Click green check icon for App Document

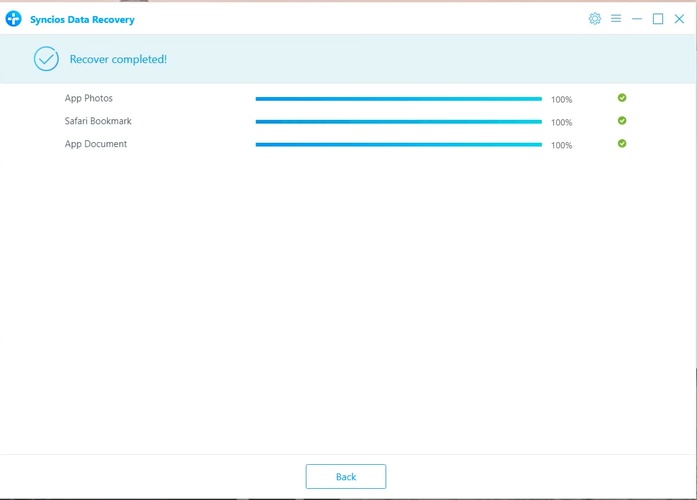(622, 143)
